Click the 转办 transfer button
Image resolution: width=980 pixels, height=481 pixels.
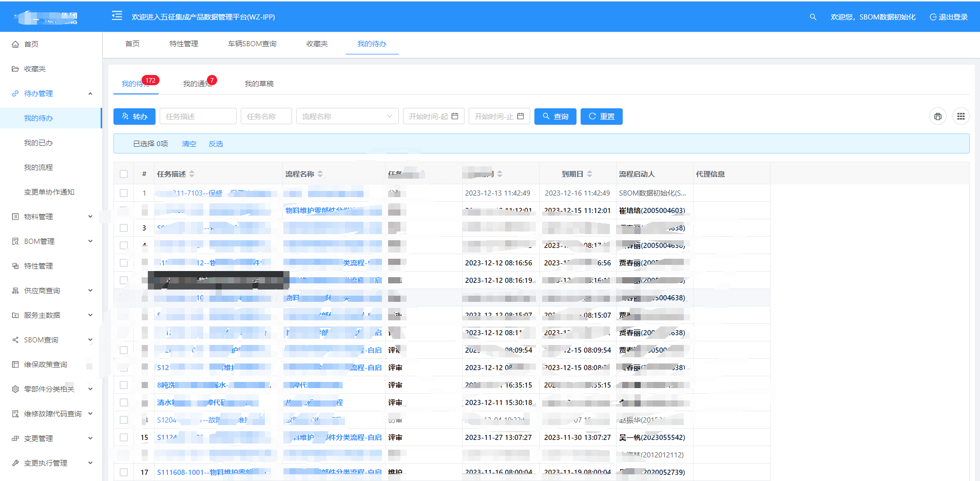[134, 117]
